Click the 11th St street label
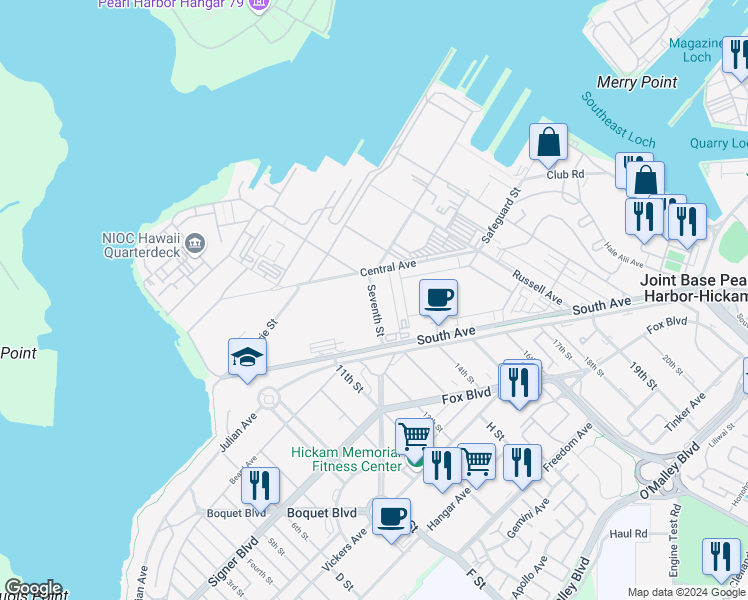The height and width of the screenshot is (600, 748). [349, 378]
